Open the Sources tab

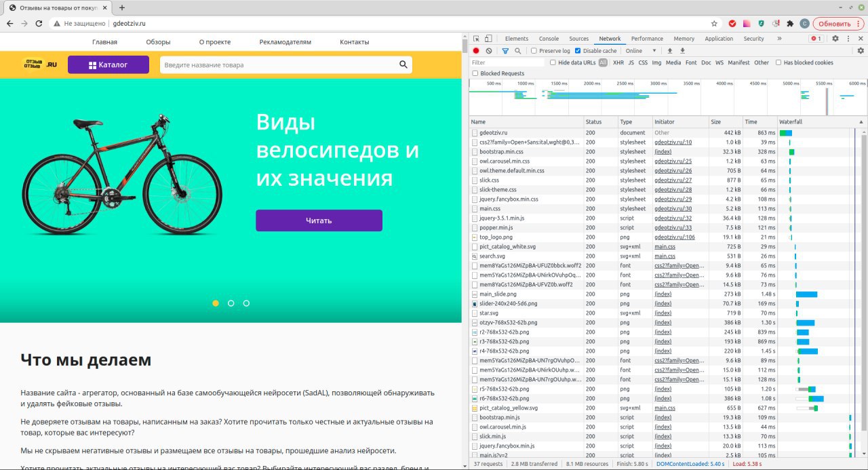click(578, 39)
